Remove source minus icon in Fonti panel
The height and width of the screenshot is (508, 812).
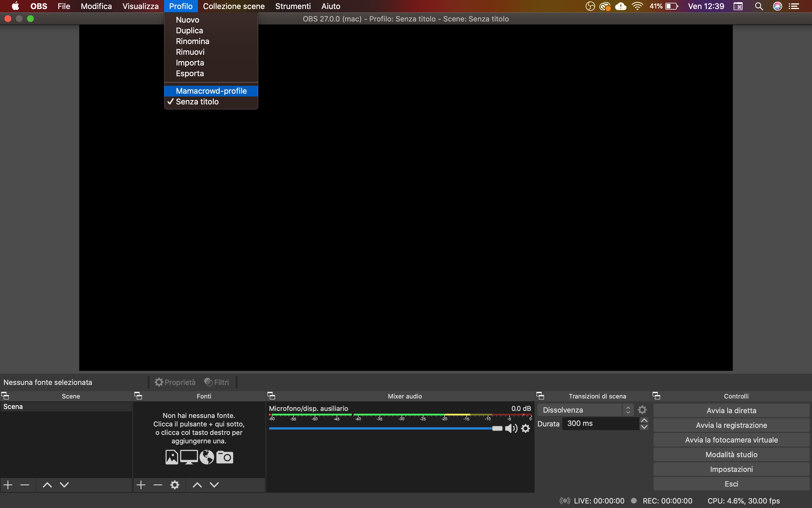158,485
